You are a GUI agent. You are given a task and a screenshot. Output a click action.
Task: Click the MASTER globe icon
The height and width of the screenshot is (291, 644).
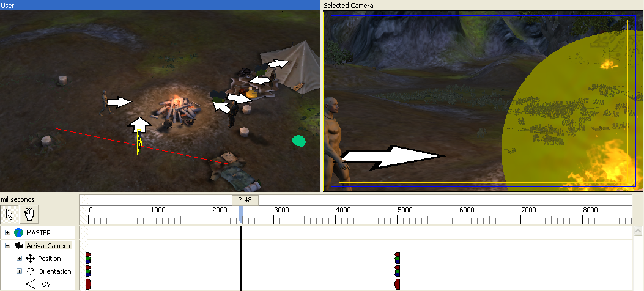[x=18, y=233]
